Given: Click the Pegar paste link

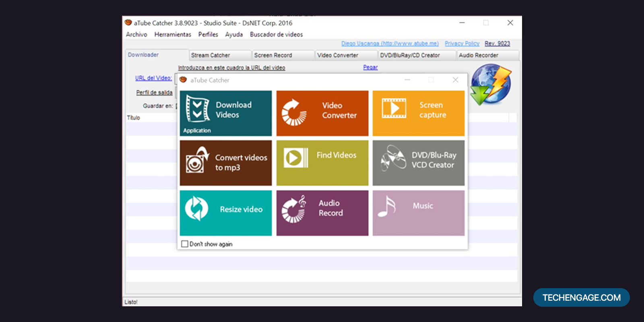Looking at the screenshot, I should point(370,67).
